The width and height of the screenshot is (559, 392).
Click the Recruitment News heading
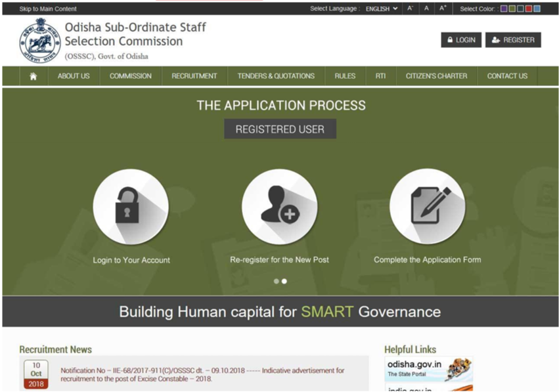pos(56,349)
